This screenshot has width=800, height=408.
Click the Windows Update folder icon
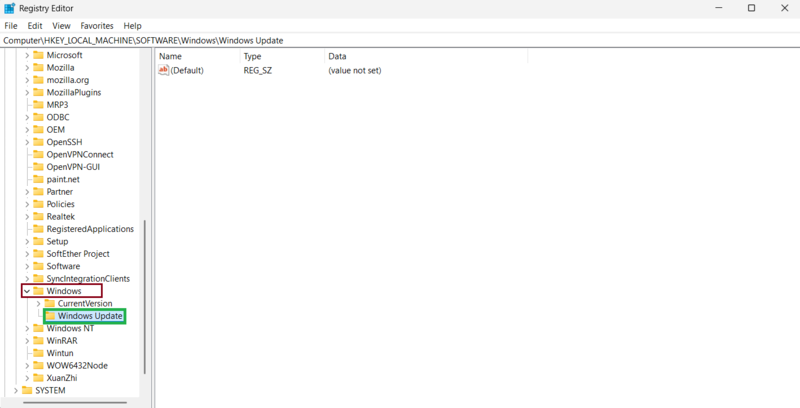[50, 316]
